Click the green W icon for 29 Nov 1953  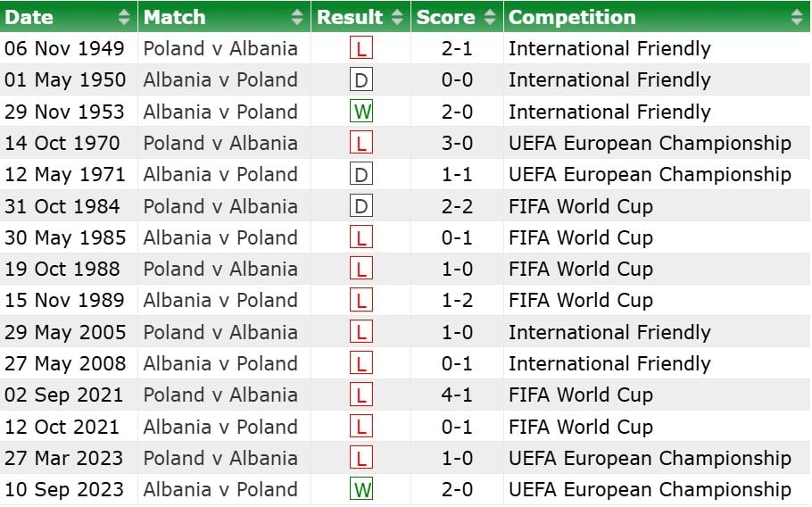(x=361, y=112)
